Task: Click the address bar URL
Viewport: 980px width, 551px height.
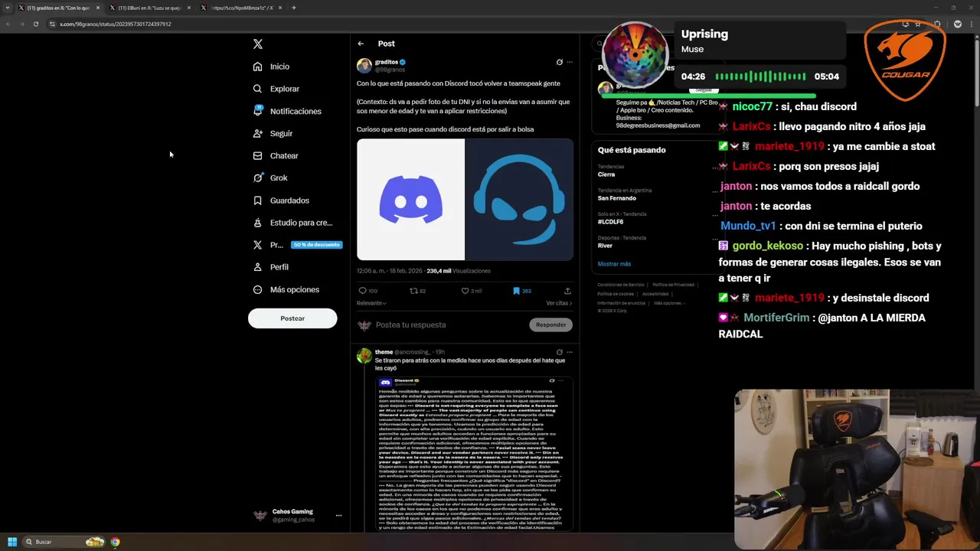Action: [116, 24]
